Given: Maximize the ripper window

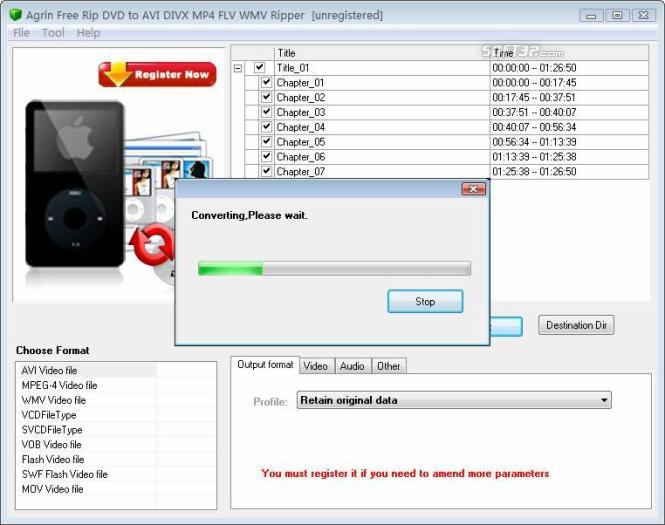Looking at the screenshot, I should (617, 16).
